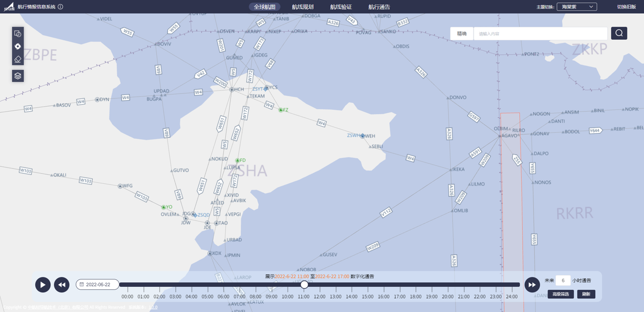Click the timeline fast-forward button
Image resolution: width=644 pixels, height=312 pixels.
tap(532, 285)
